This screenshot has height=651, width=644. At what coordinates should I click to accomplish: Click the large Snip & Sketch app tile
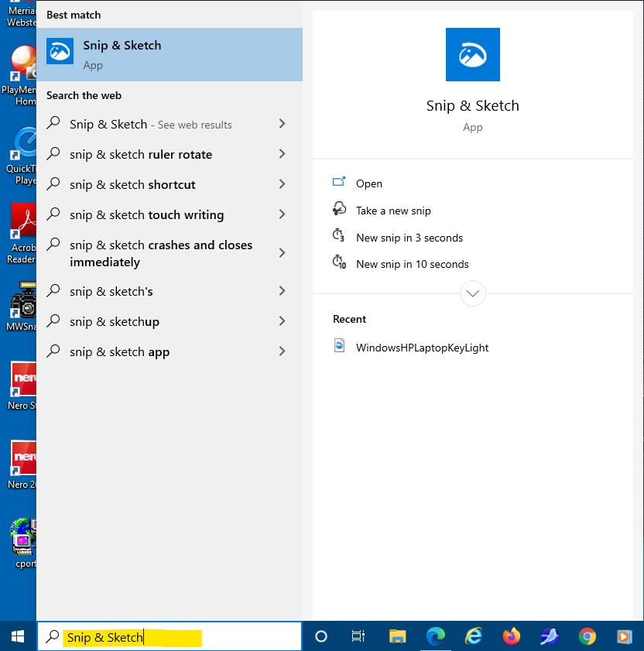pos(472,54)
